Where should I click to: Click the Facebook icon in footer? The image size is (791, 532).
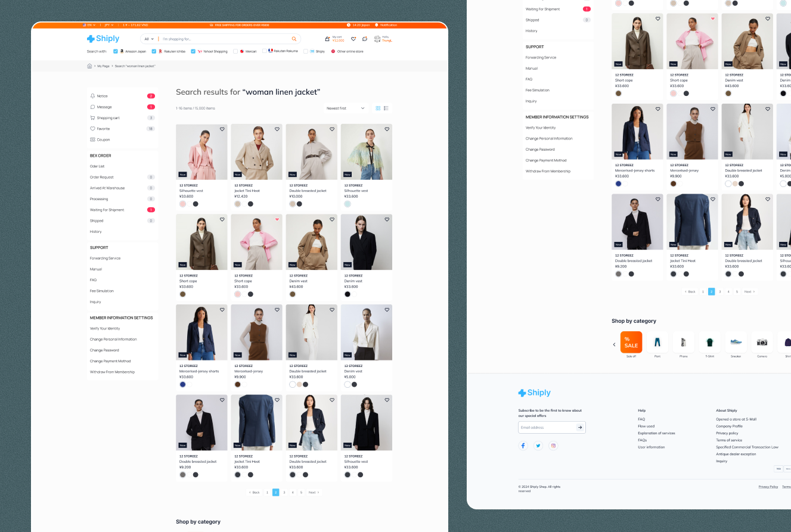(x=523, y=446)
